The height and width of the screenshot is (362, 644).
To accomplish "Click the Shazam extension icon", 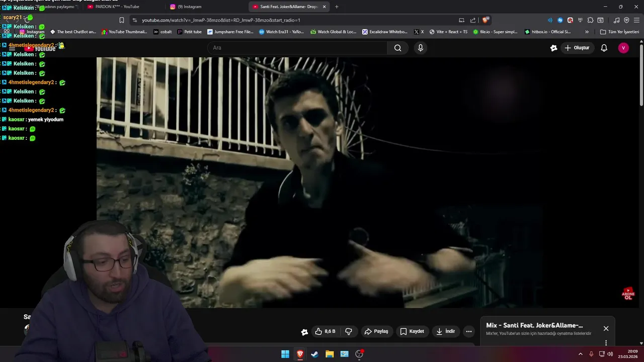I will coord(560,20).
